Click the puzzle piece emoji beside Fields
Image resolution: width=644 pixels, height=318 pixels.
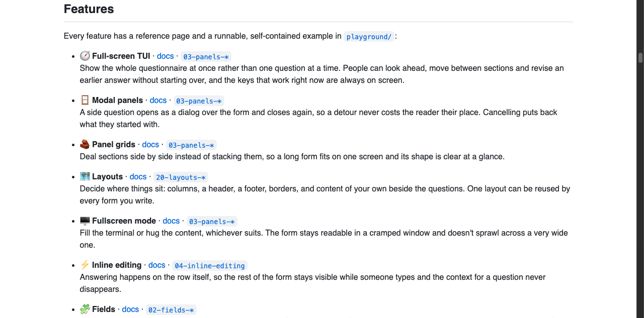pos(85,309)
